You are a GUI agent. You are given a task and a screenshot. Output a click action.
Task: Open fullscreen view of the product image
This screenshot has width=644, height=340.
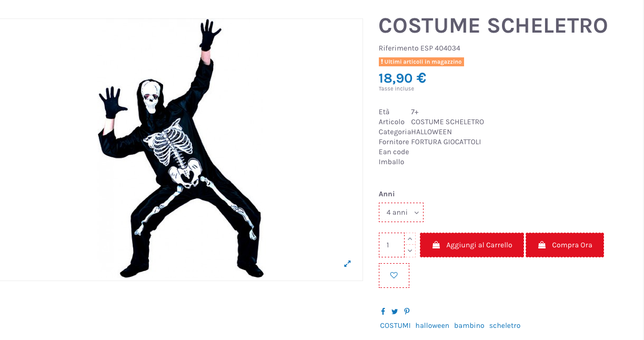[347, 264]
